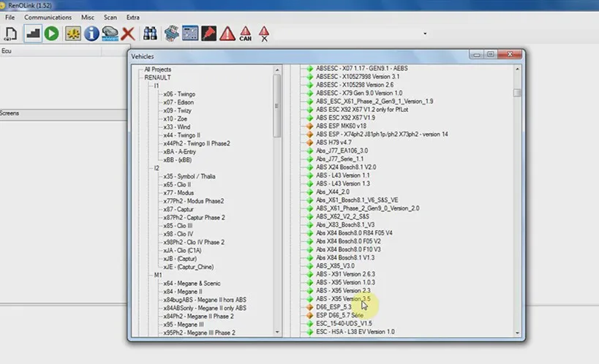
Task: Click orange diamond icon beside ESP D66_5.7 Série
Action: coord(309,315)
